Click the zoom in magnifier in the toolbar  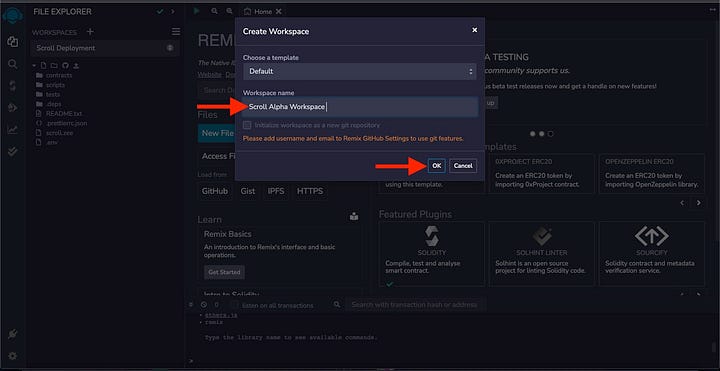point(229,11)
